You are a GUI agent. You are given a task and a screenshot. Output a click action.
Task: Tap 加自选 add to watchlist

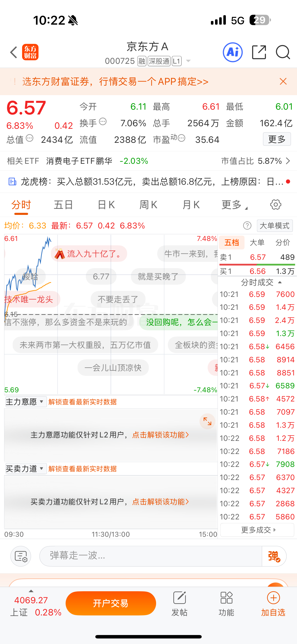pos(273,604)
